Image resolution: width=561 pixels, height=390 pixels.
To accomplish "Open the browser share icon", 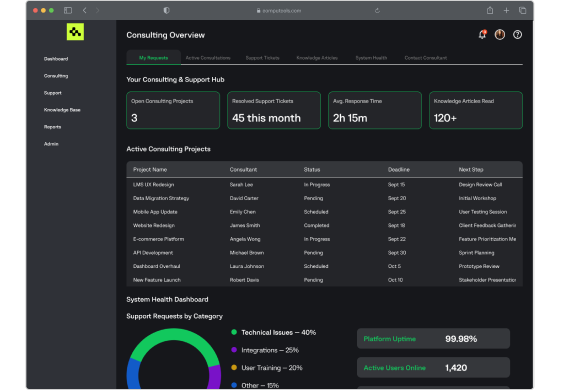I will pos(490,10).
